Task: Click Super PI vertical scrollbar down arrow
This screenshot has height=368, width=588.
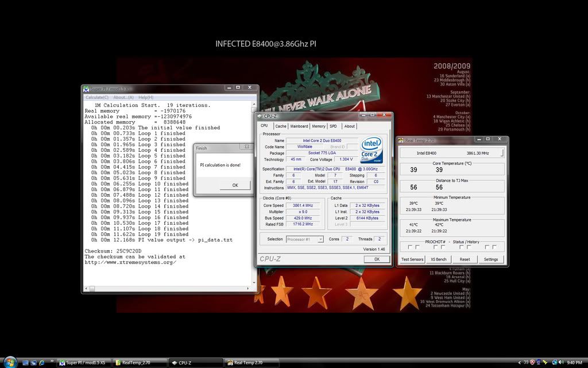Action: [254, 283]
